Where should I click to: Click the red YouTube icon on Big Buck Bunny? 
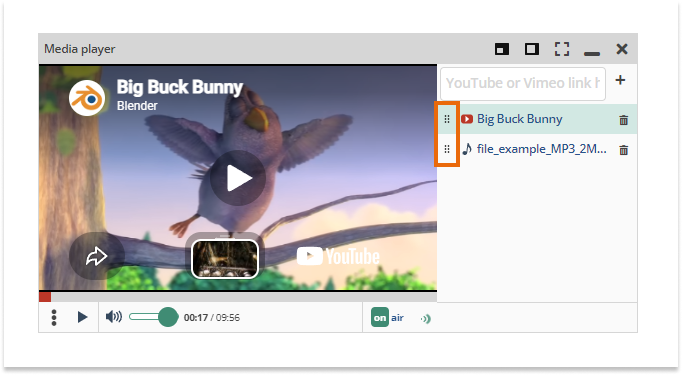(467, 119)
